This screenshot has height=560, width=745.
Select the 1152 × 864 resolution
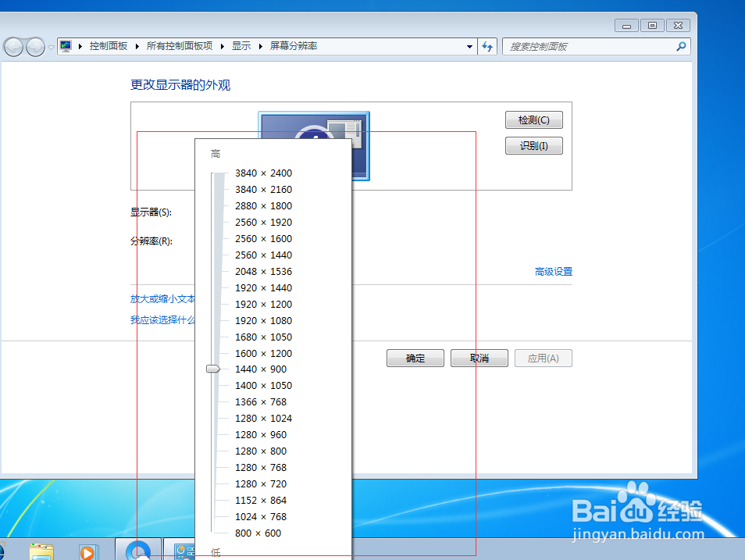(x=261, y=500)
